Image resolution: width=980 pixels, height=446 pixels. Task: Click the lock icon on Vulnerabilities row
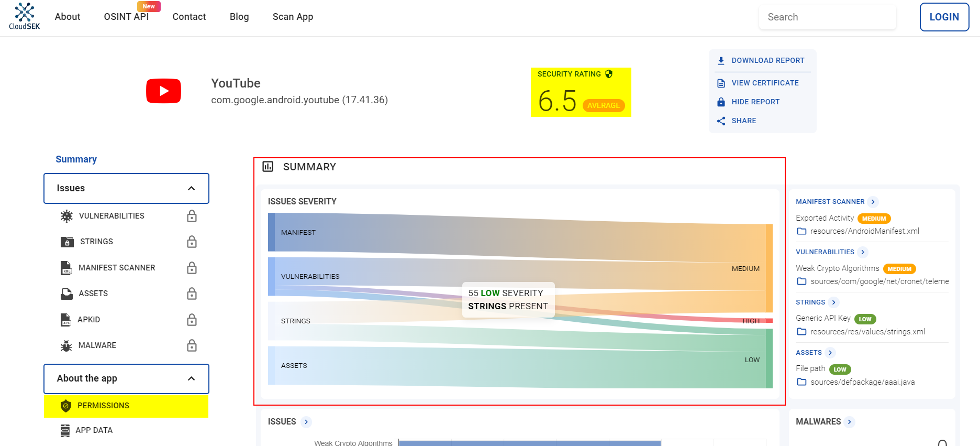(192, 216)
